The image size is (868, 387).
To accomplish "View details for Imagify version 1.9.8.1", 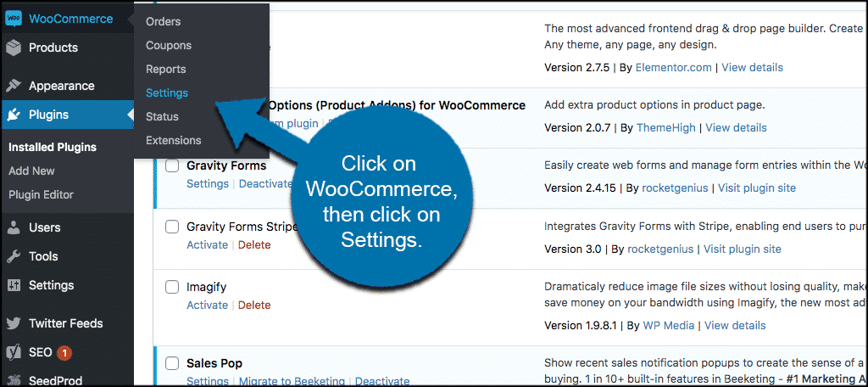I will click(735, 325).
